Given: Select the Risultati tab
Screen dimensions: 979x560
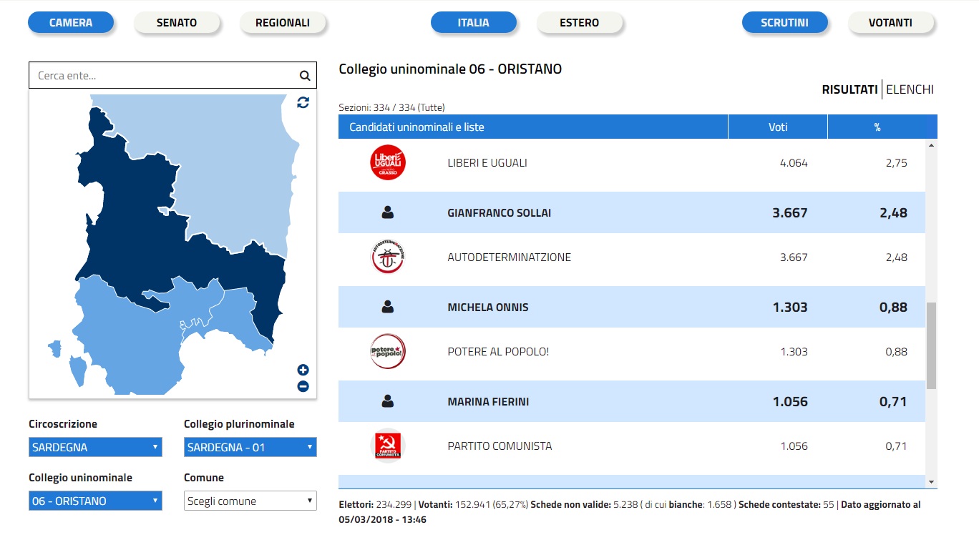Looking at the screenshot, I should [x=849, y=89].
